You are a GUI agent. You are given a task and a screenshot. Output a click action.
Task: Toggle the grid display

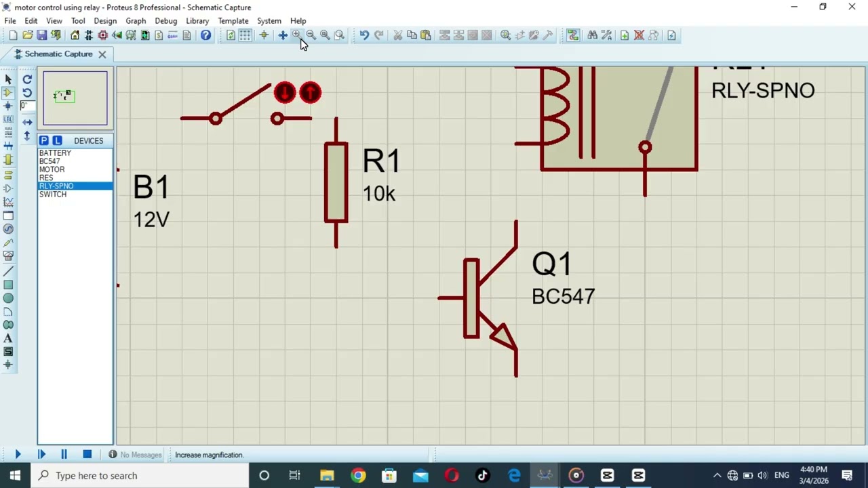(245, 35)
